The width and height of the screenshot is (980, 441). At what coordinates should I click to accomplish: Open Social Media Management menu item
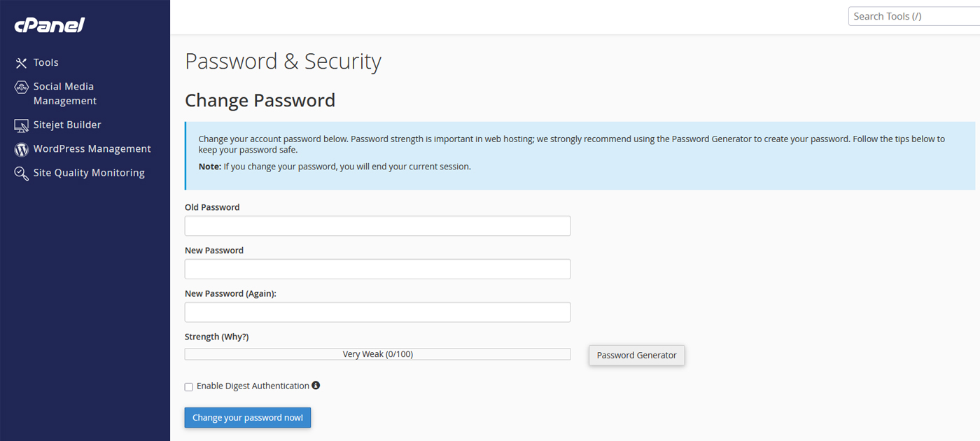64,94
